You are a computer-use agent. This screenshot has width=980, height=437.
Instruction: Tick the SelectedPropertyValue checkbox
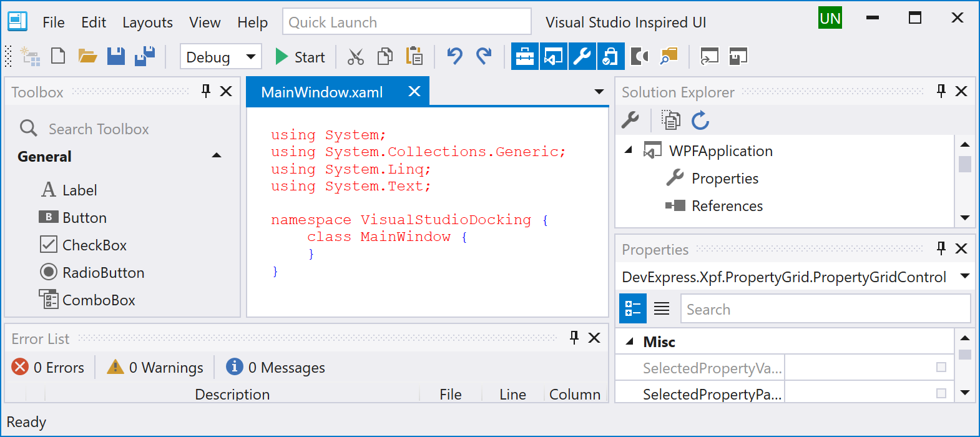tap(941, 368)
